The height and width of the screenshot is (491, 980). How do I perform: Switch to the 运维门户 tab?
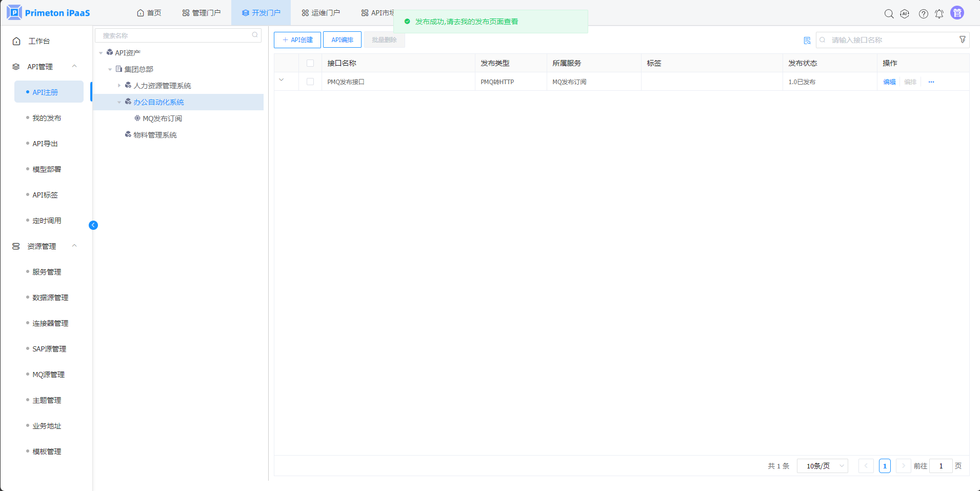[321, 13]
